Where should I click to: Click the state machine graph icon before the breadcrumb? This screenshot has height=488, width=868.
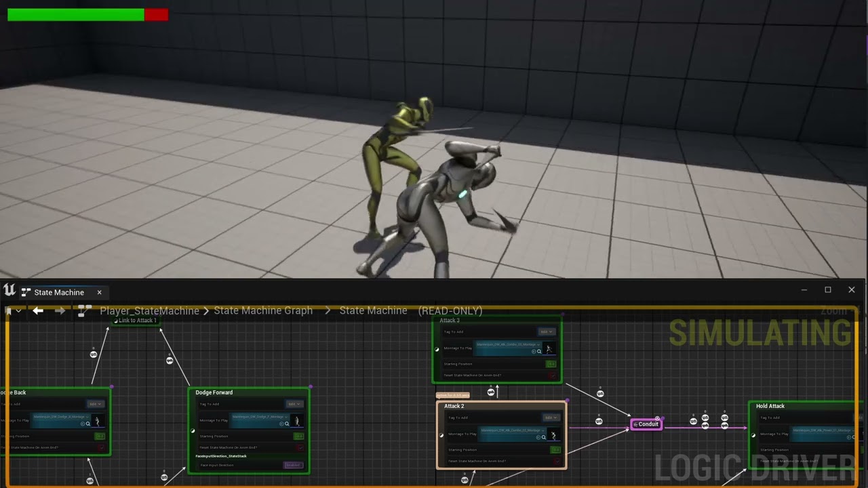click(x=85, y=310)
